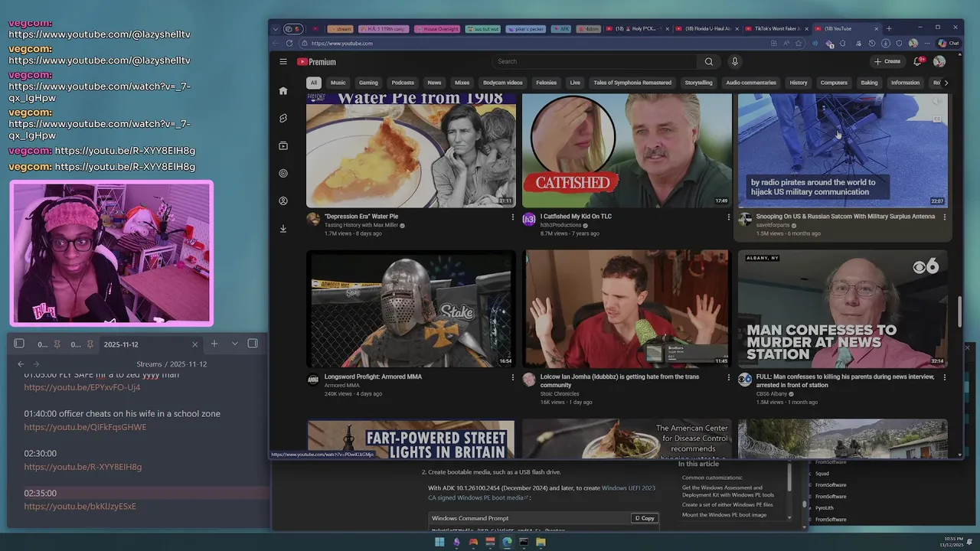
Task: Reload the browser page
Action: click(290, 44)
